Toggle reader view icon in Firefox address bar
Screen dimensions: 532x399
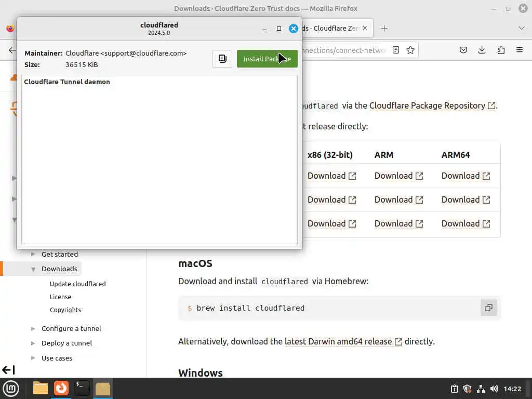(x=395, y=50)
